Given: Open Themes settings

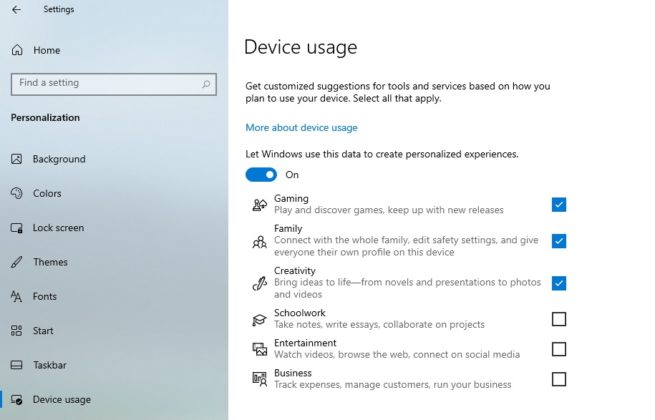Looking at the screenshot, I should click(50, 262).
